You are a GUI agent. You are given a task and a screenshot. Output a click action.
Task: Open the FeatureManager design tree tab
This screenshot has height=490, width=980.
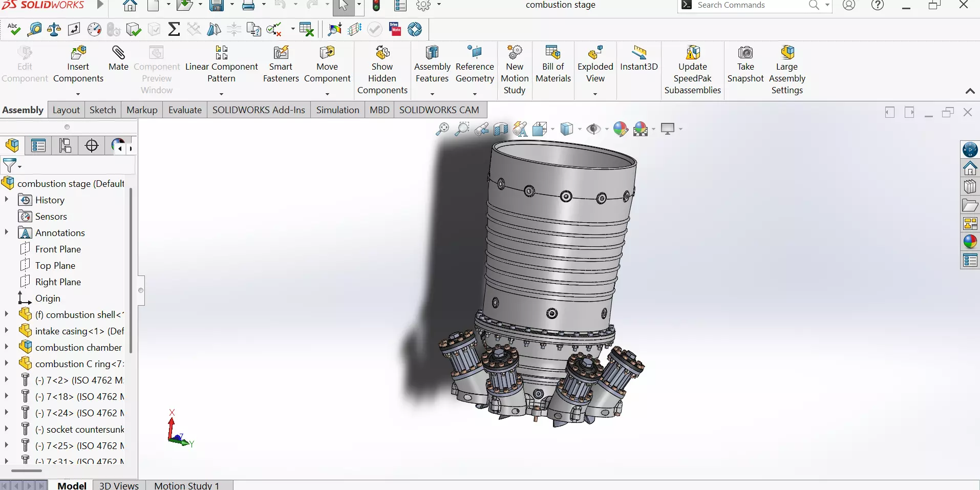coord(12,145)
